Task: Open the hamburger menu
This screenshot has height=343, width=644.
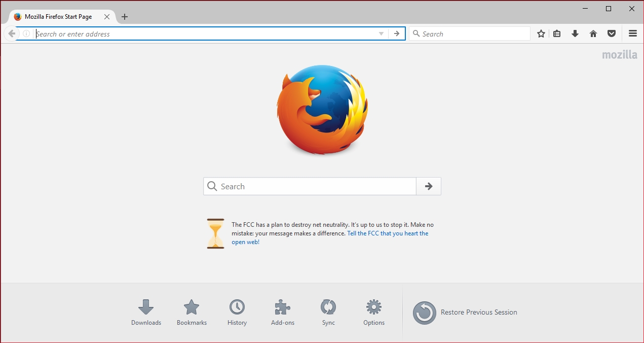Action: tap(632, 33)
